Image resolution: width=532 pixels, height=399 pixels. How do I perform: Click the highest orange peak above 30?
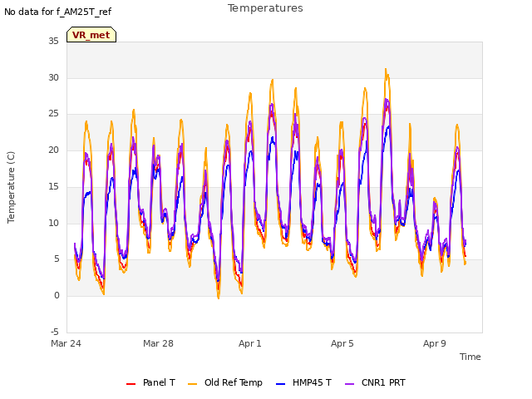386,69
